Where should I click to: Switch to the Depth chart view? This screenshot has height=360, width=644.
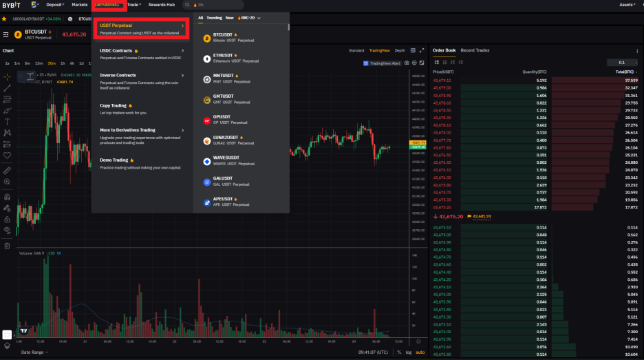(400, 50)
